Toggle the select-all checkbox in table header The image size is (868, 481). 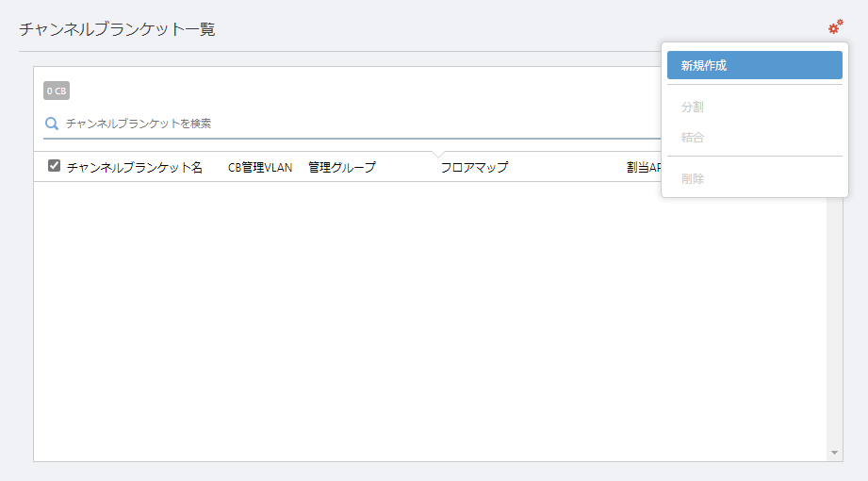click(x=54, y=165)
